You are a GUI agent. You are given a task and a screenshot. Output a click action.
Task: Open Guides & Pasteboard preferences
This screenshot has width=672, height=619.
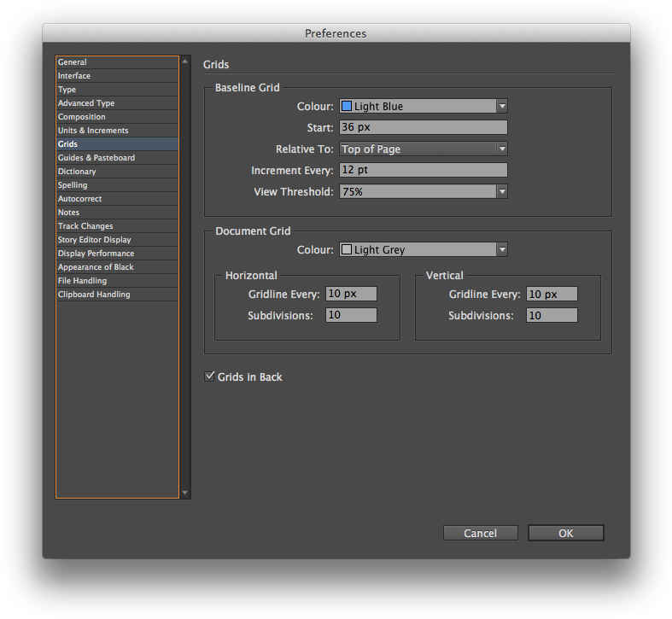117,158
